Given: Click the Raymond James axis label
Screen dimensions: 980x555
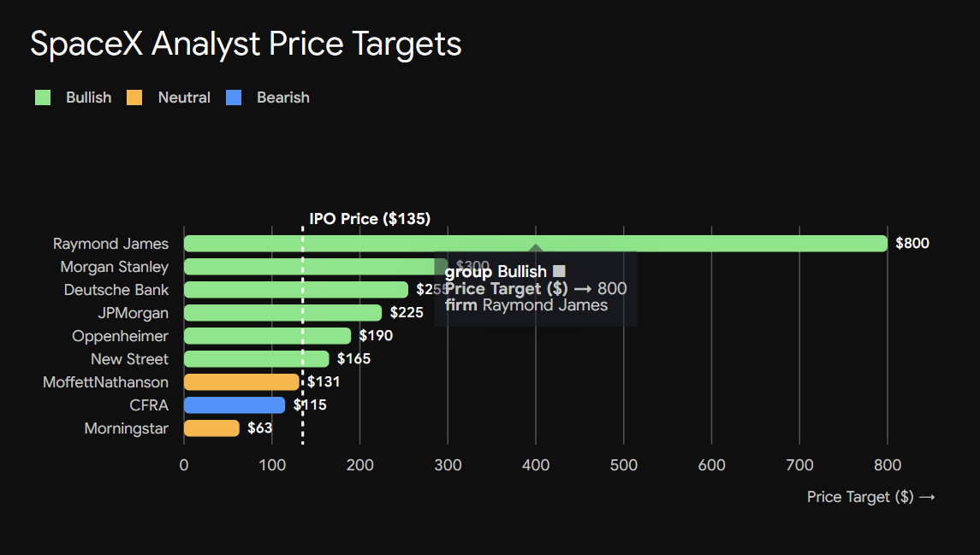Looking at the screenshot, I should click(110, 244).
